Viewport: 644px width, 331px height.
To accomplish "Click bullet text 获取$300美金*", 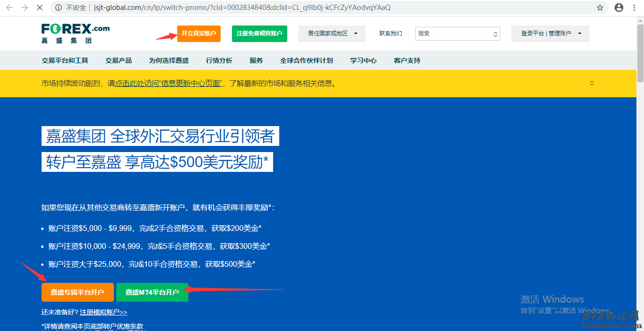I will 245,246.
